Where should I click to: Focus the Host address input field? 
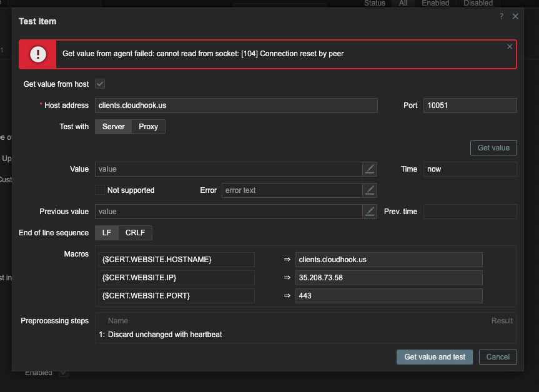(x=236, y=105)
